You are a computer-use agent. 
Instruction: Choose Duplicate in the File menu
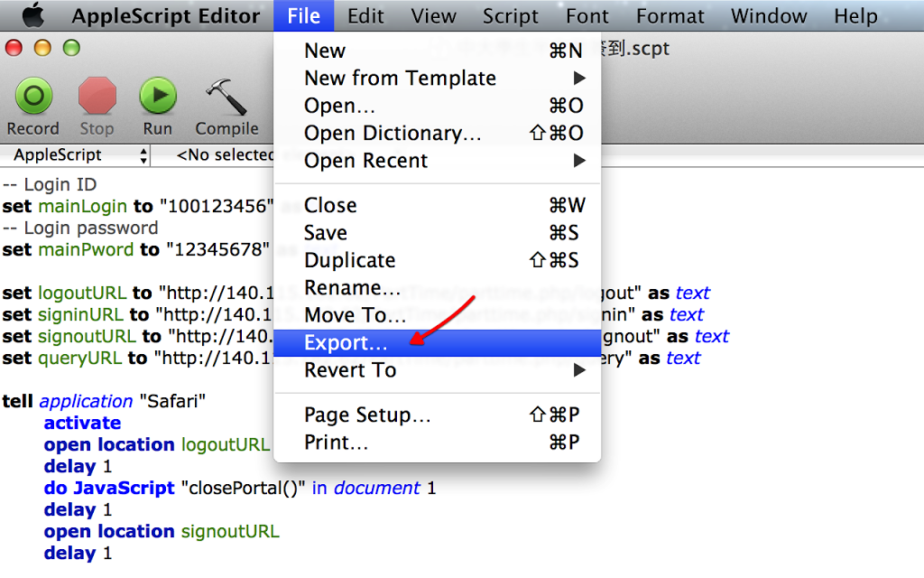click(350, 260)
